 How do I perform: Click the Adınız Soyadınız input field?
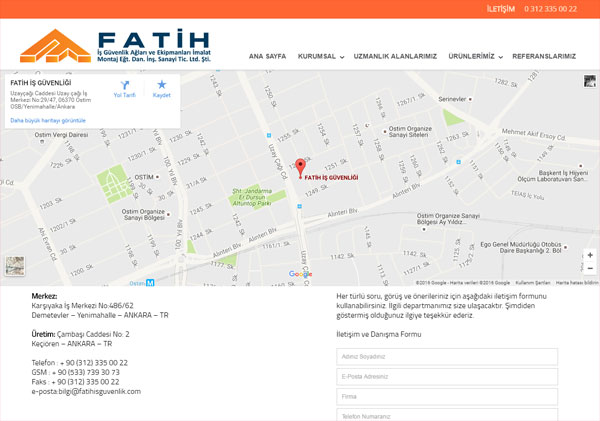click(447, 357)
